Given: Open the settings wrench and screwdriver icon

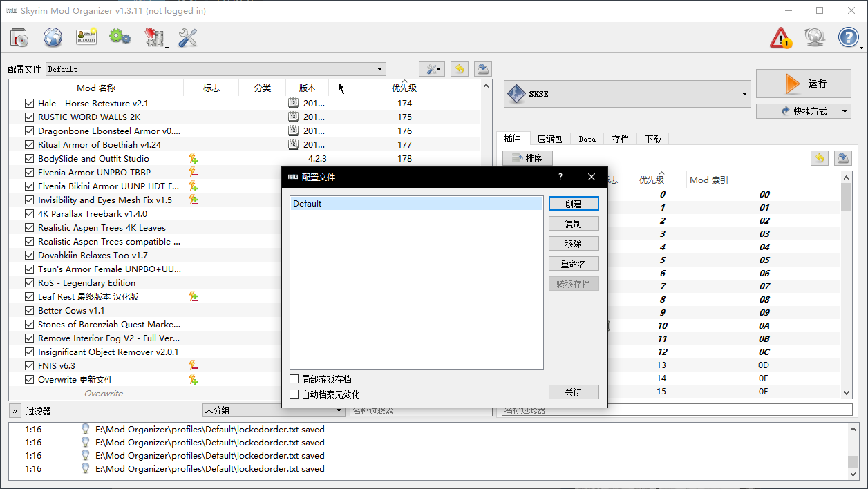Looking at the screenshot, I should click(187, 37).
